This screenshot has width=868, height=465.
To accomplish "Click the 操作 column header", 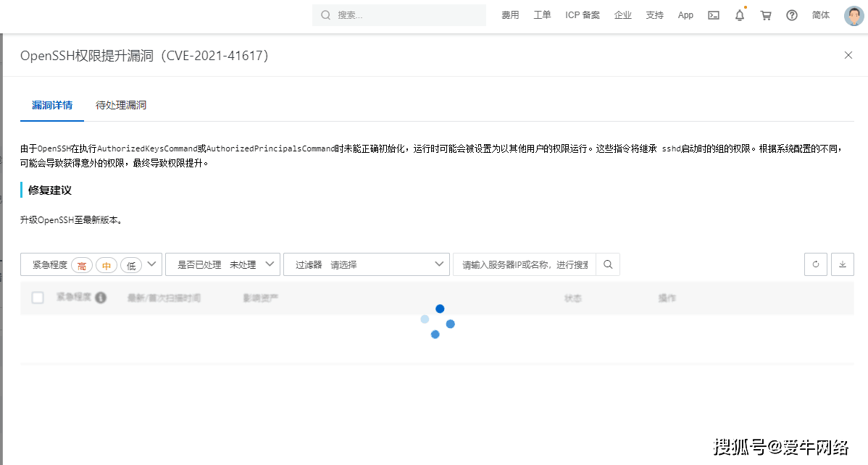I will (667, 298).
